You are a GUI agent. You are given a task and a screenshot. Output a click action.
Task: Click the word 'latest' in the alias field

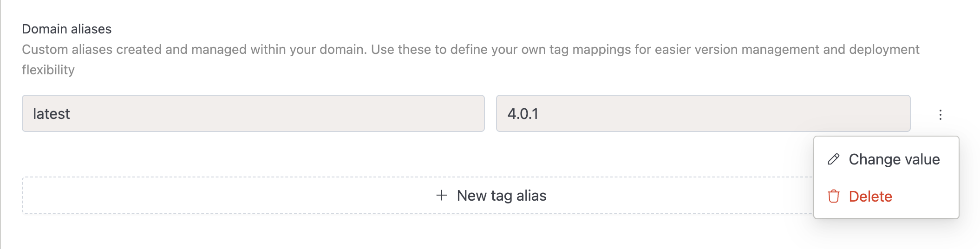(x=52, y=114)
